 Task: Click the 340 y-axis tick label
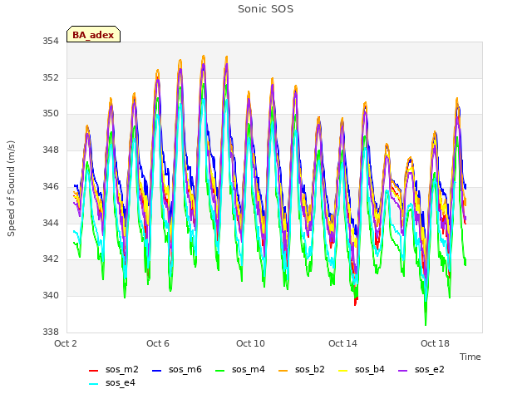51,296
